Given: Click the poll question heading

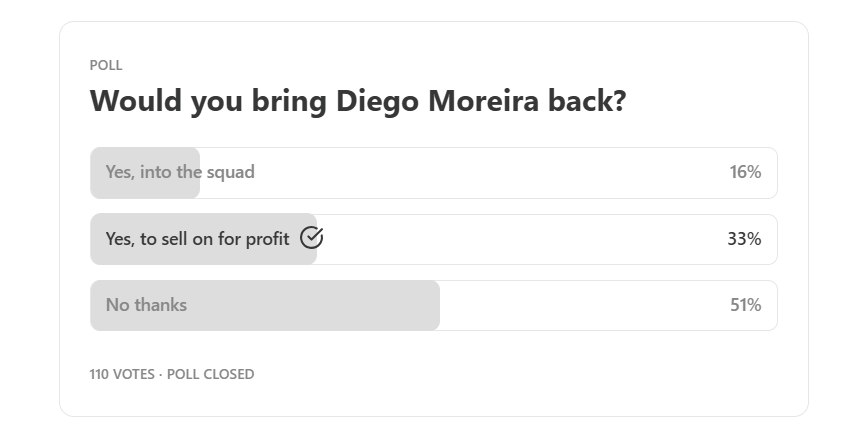Looking at the screenshot, I should (x=357, y=102).
